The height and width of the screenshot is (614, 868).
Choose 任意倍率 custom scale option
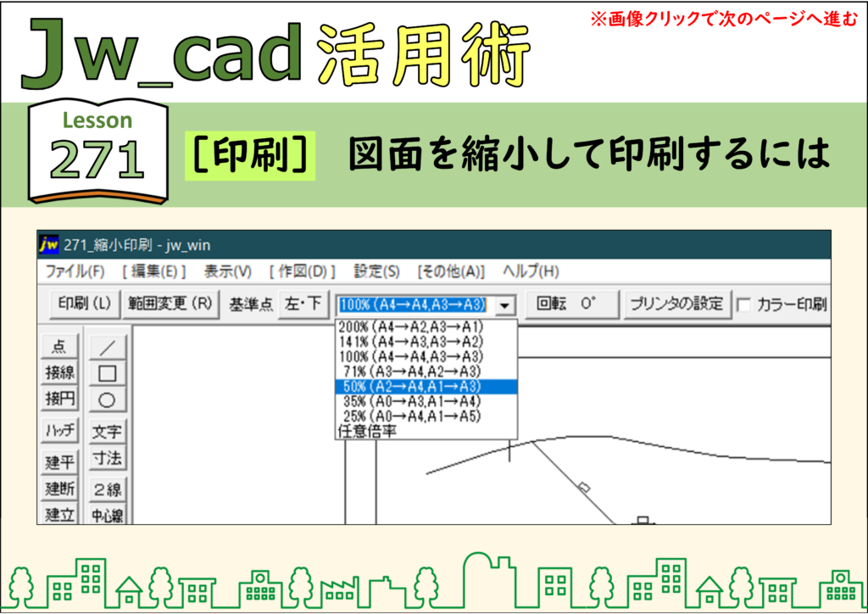point(426,432)
